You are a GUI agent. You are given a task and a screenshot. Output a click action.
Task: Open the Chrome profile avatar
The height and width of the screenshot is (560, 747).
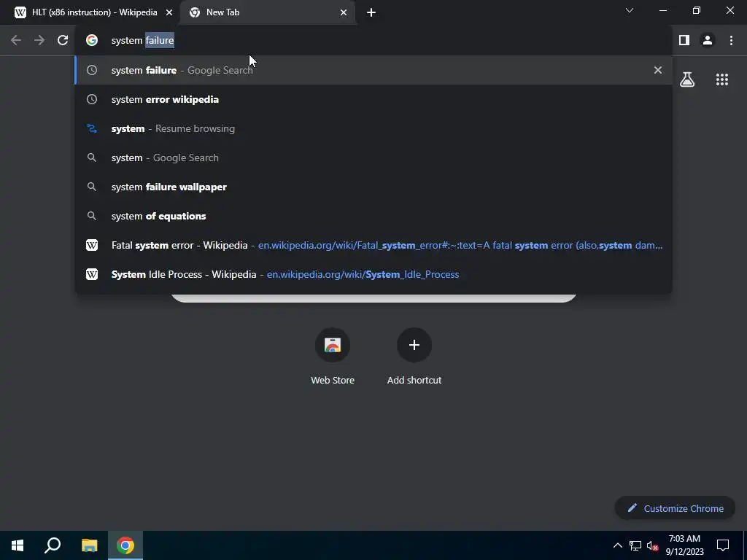[708, 41]
